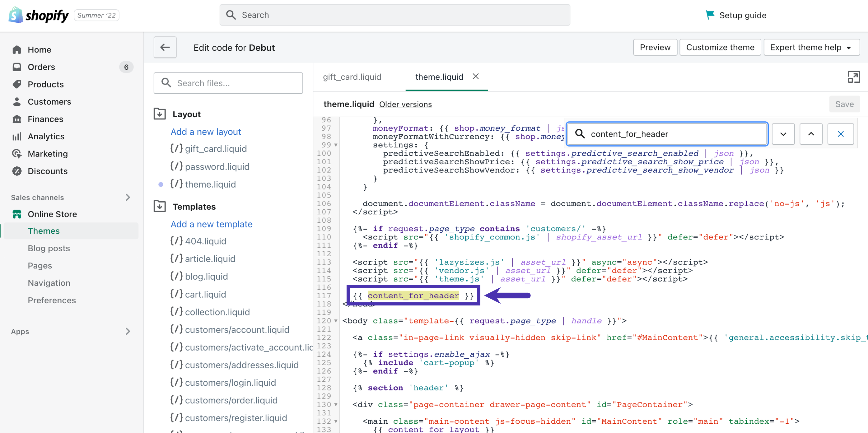Open customers/login.liquid template file
The image size is (868, 433).
click(x=230, y=383)
